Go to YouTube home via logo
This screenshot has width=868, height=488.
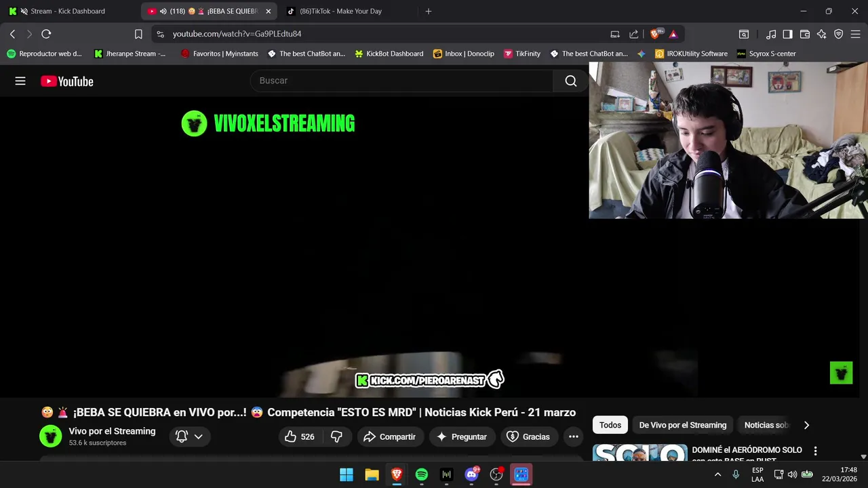66,81
